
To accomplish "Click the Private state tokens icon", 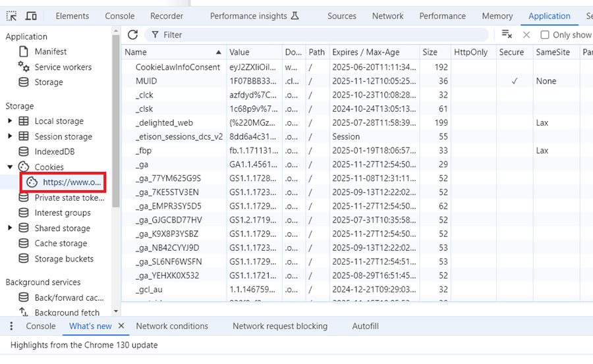I will coord(24,197).
